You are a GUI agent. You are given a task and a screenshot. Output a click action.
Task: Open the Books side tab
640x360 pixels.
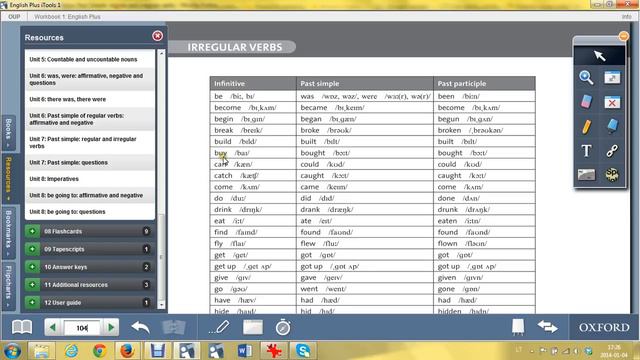8,132
